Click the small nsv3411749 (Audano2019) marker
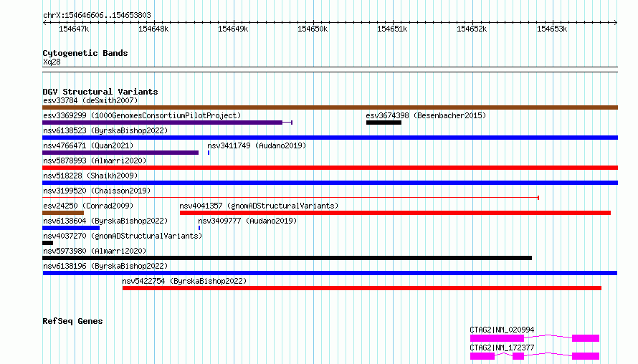 [209, 153]
